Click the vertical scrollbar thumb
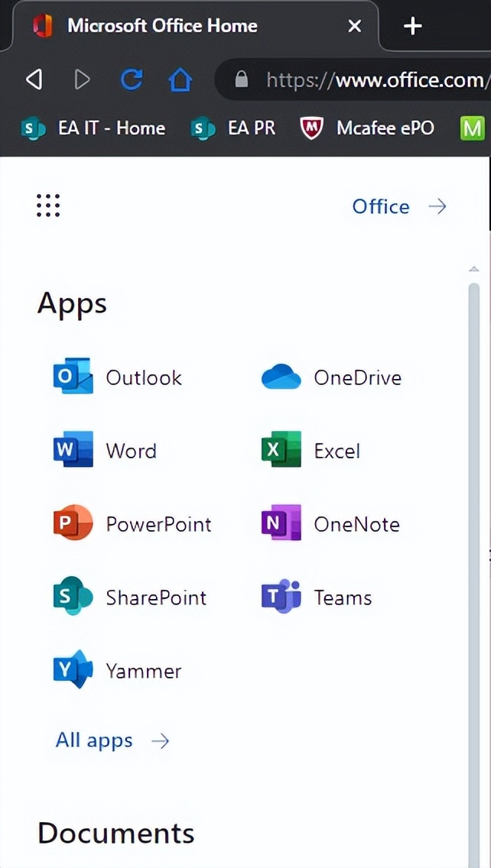The height and width of the screenshot is (868, 491). 474,575
